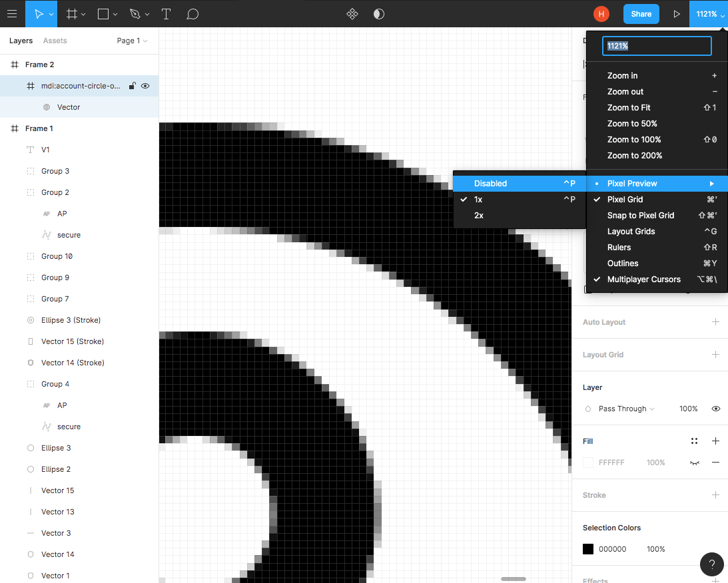Click the Present play icon

(677, 13)
